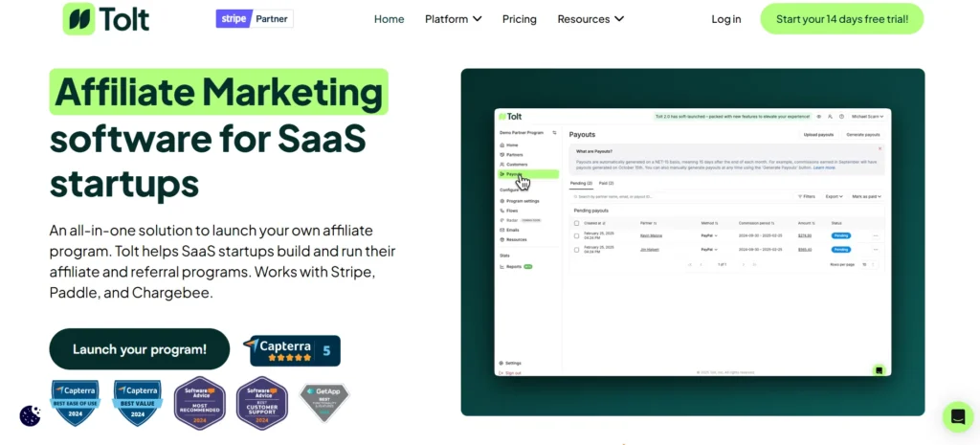
Task: Open Reports in the dashboard sidebar
Action: (x=514, y=267)
